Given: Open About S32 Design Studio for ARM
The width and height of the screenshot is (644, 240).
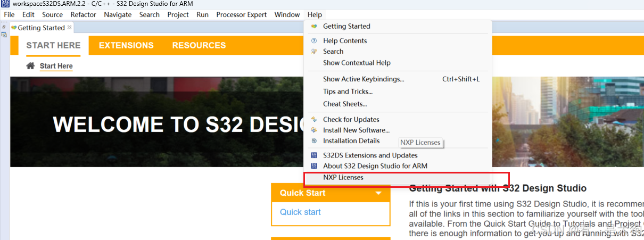Looking at the screenshot, I should tap(398, 166).
